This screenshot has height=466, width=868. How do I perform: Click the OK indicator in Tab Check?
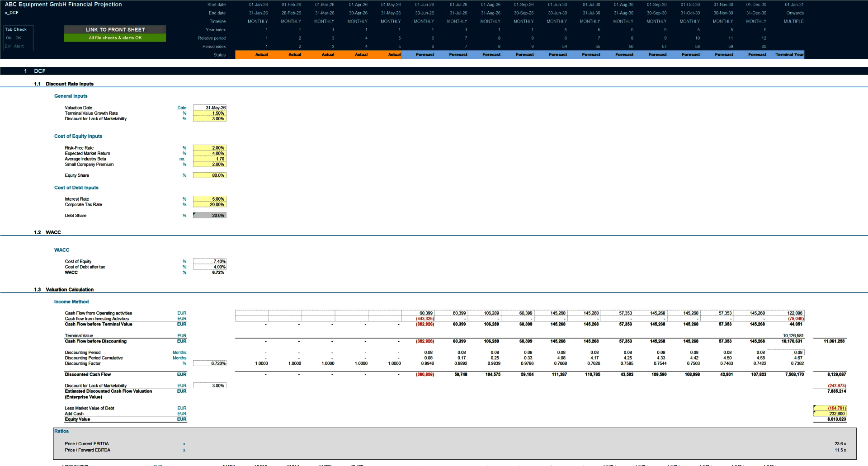pos(8,38)
